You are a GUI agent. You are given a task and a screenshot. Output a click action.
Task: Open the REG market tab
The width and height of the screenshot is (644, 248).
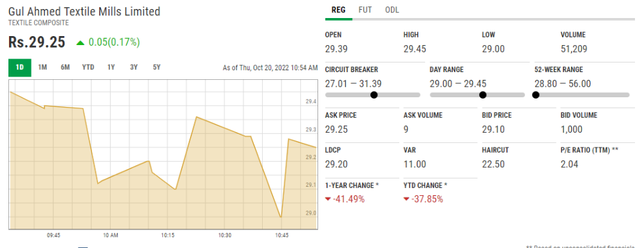point(339,10)
